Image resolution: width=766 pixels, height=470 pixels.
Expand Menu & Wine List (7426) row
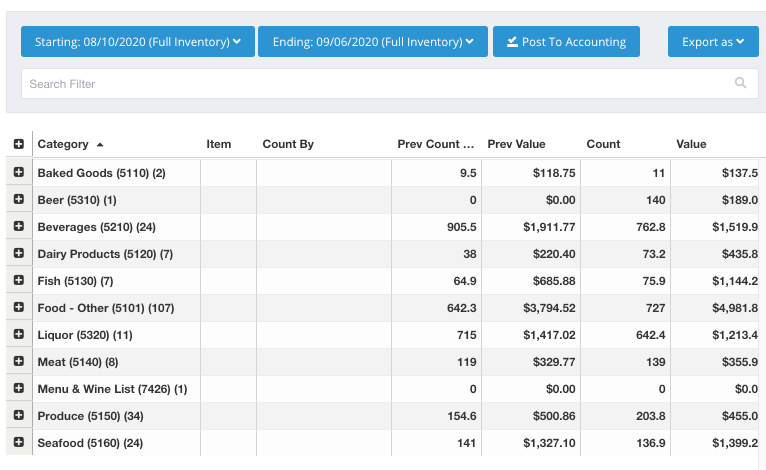point(19,388)
